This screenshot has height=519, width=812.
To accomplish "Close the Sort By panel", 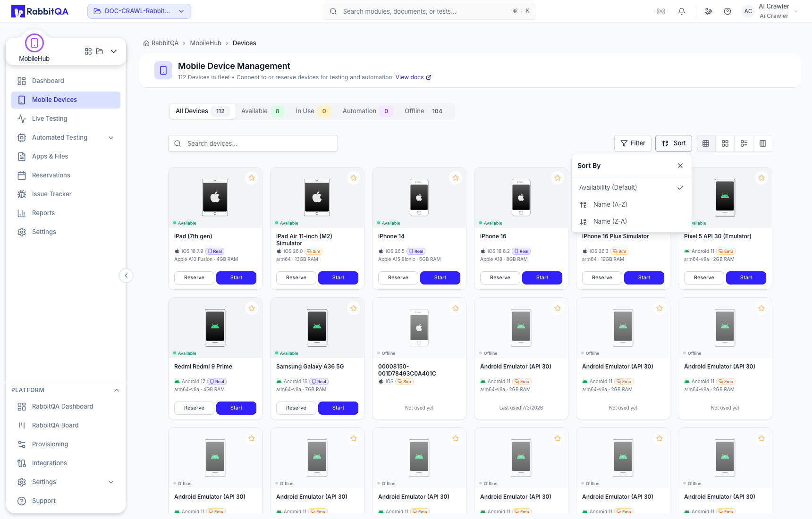I will click(680, 166).
